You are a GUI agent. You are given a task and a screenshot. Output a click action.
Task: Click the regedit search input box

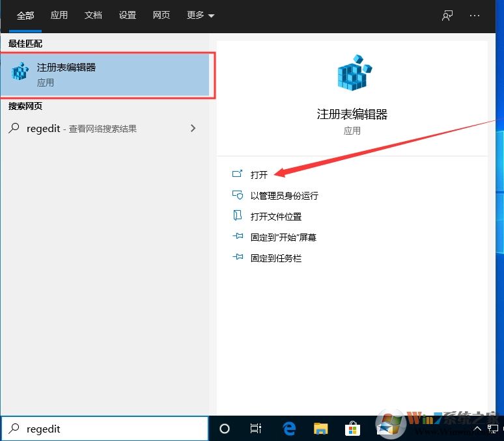105,429
